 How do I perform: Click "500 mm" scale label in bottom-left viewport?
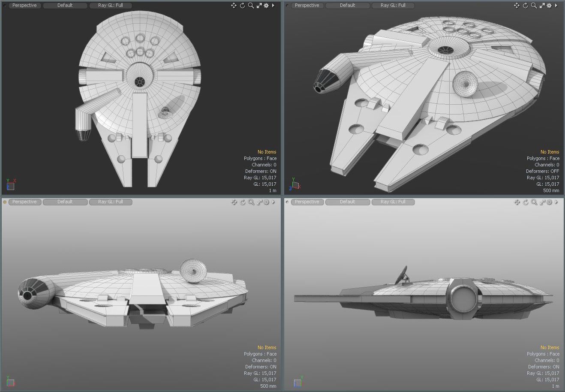[268, 386]
